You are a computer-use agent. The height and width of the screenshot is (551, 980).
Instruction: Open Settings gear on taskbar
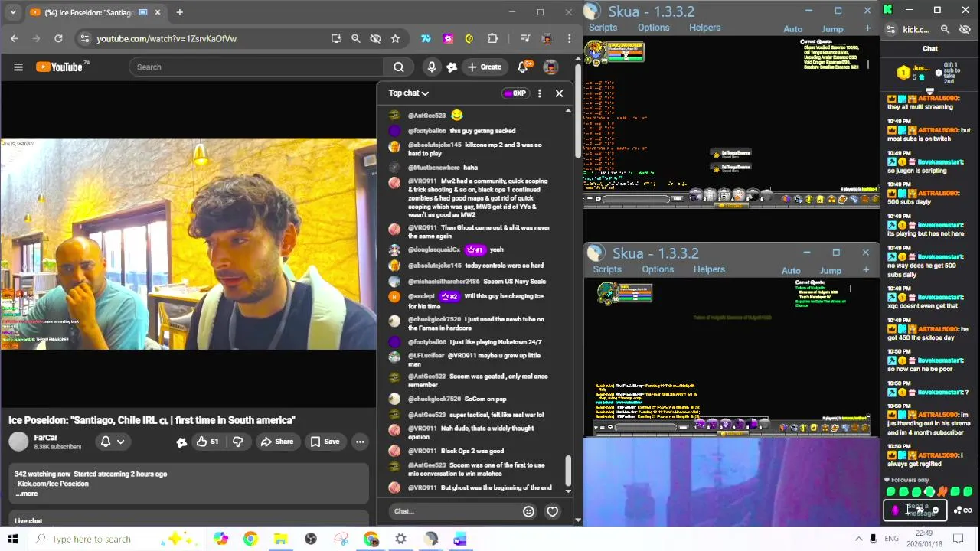[400, 539]
